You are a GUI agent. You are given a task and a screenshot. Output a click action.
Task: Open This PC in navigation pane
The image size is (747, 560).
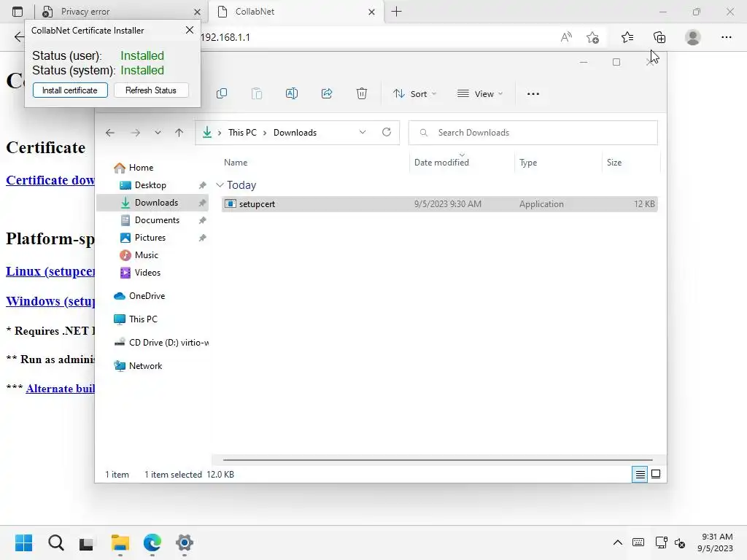(135, 319)
